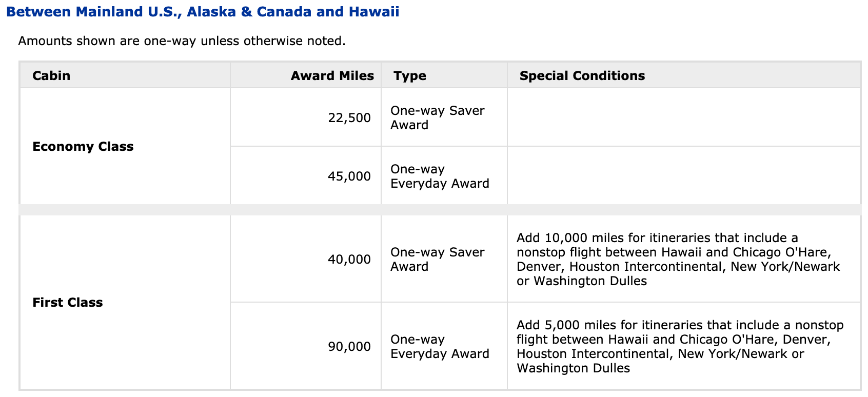Click the 90,000 award miles value
The width and height of the screenshot is (868, 397).
(349, 347)
